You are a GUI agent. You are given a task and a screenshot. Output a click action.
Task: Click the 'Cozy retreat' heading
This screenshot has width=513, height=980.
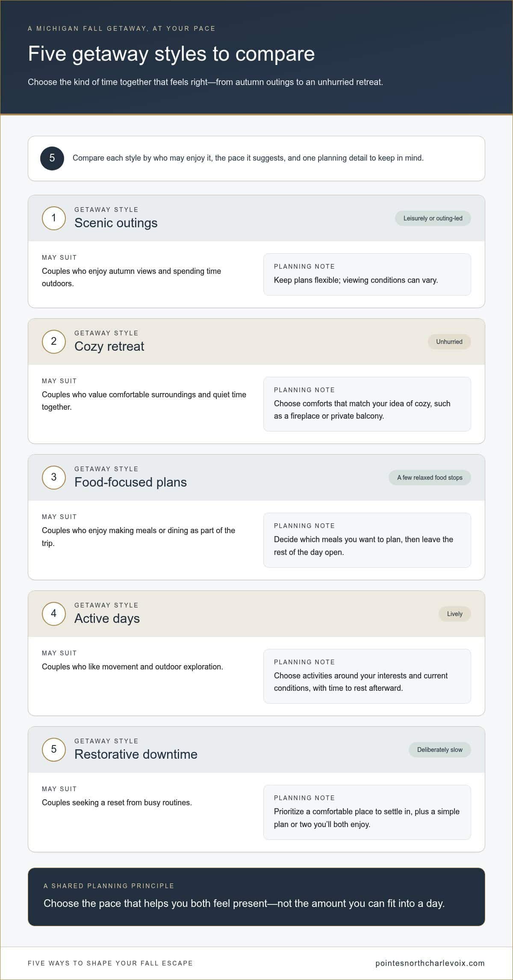[x=109, y=346]
